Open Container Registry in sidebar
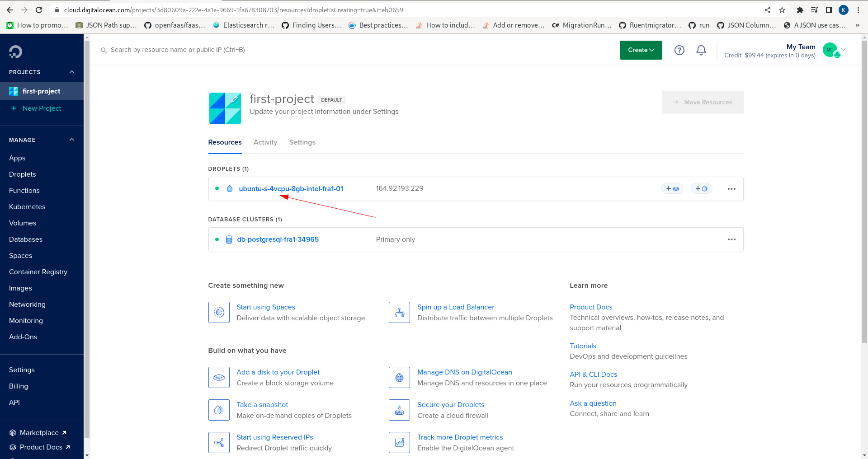This screenshot has height=459, width=868. click(38, 272)
